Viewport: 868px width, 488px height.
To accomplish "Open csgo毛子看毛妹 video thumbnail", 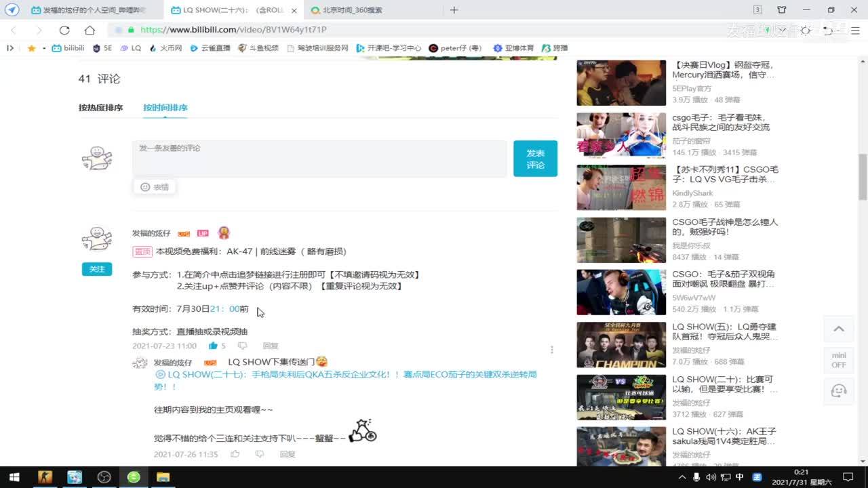I will click(x=621, y=135).
